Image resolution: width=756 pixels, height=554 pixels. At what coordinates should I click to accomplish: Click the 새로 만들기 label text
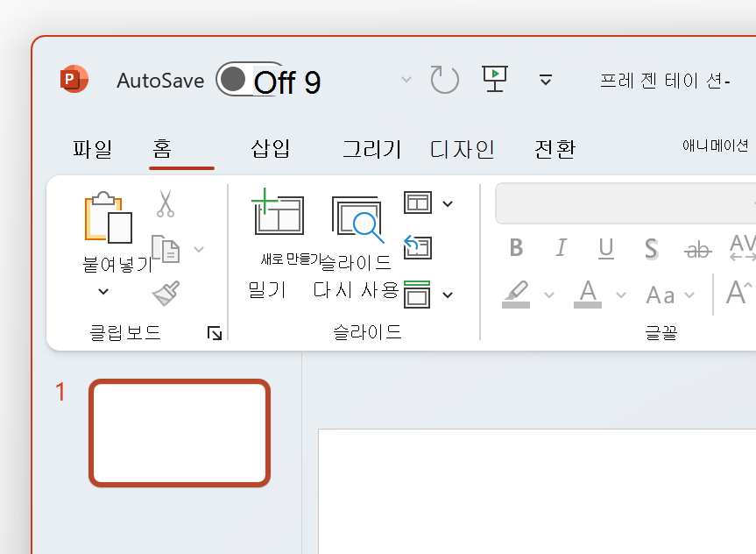tap(290, 259)
